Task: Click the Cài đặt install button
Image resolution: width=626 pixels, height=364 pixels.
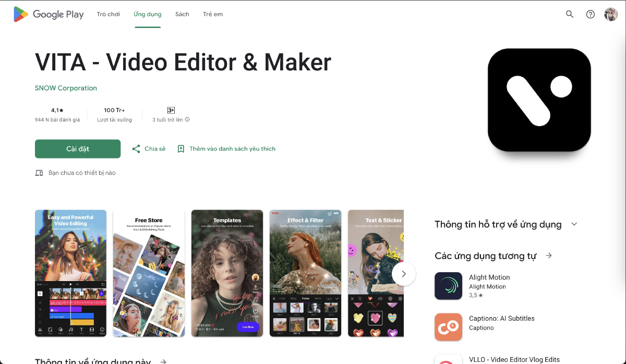Action: (x=78, y=149)
